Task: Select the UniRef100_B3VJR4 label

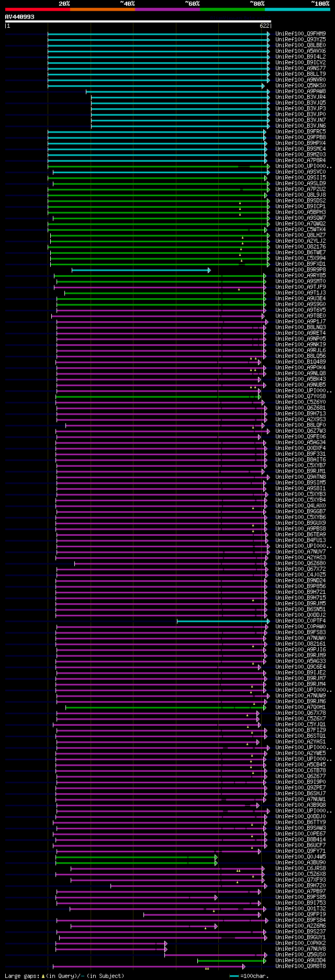Action: [300, 97]
